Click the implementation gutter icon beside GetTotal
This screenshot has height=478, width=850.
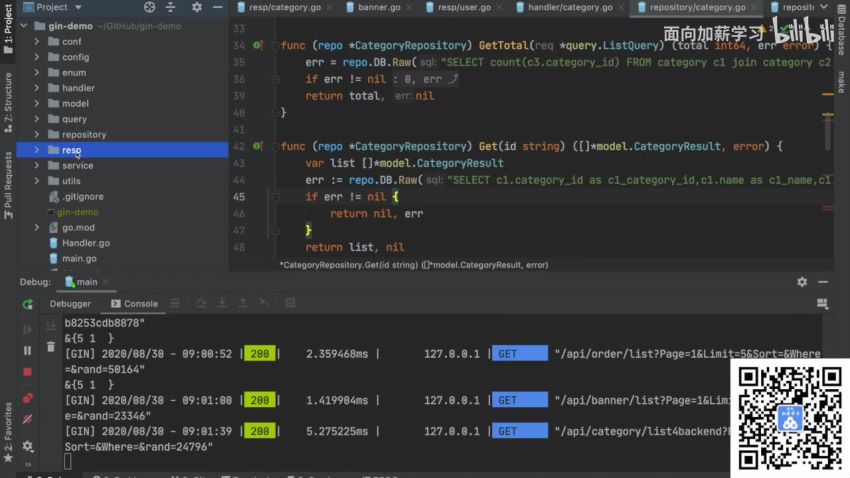click(257, 46)
